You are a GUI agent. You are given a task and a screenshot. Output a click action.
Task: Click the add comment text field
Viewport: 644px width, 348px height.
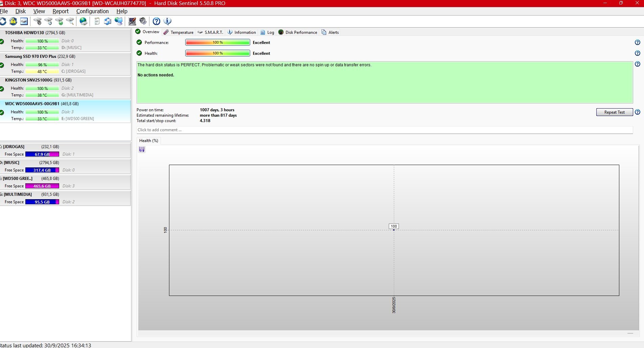click(x=384, y=130)
